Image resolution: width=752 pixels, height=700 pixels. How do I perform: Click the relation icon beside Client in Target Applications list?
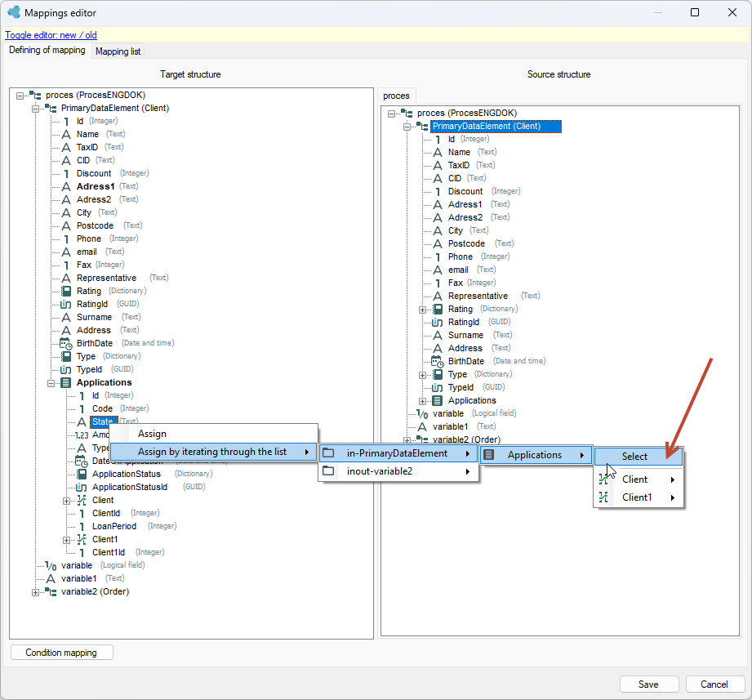point(82,501)
